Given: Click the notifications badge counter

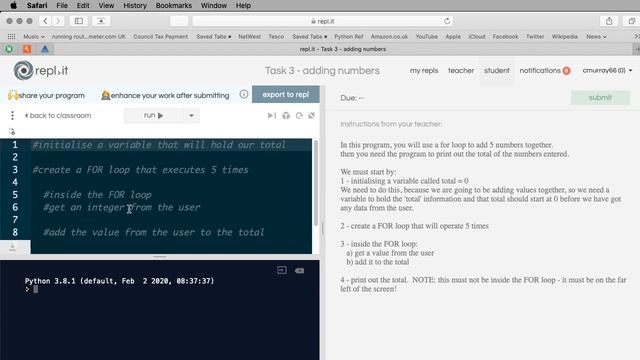Looking at the screenshot, I should [x=566, y=71].
